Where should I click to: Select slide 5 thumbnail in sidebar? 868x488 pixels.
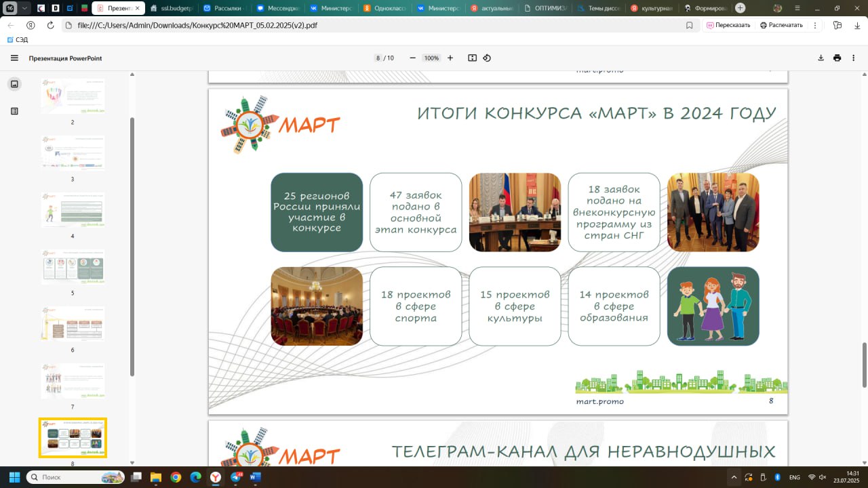click(73, 266)
